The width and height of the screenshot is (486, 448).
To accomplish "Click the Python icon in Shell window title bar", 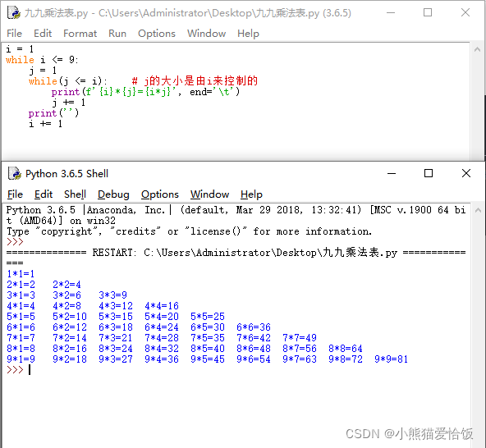I will point(15,173).
